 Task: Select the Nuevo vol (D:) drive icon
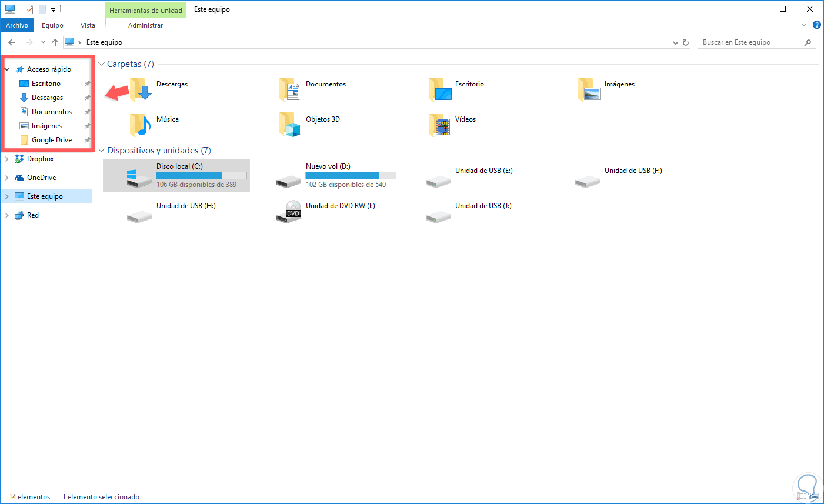[289, 181]
